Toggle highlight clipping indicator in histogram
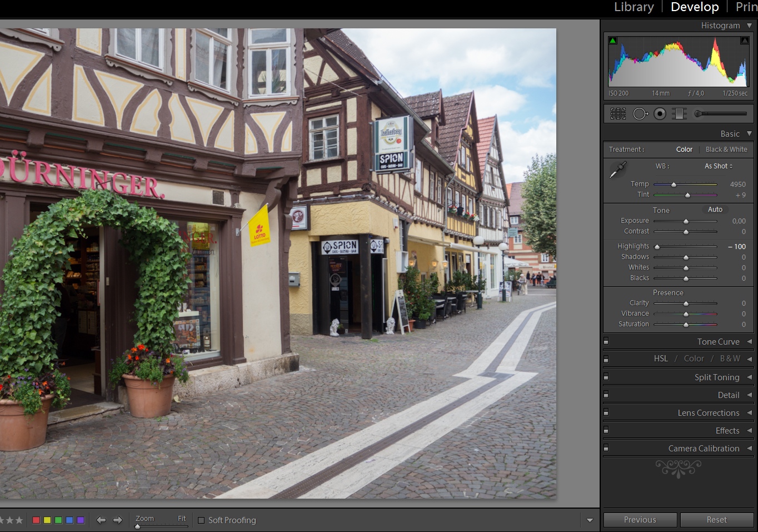The image size is (758, 532). coord(744,41)
